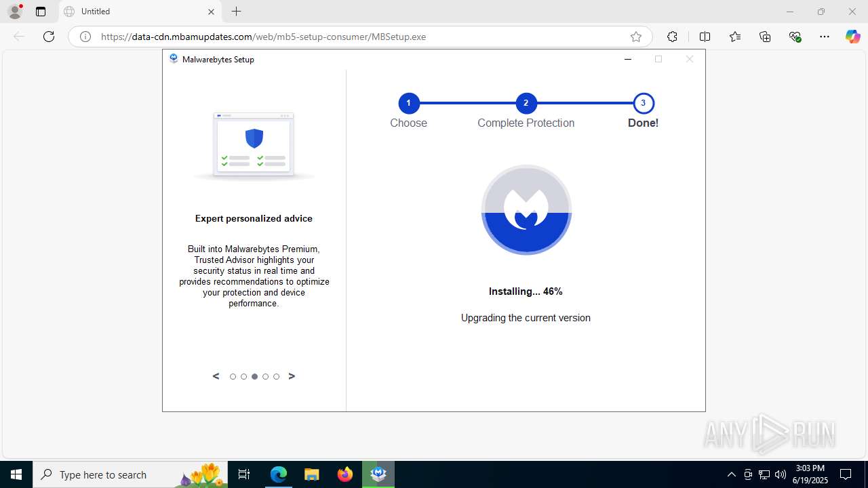The width and height of the screenshot is (868, 488).
Task: Open clock showing 3:03 PM
Action: (810, 474)
